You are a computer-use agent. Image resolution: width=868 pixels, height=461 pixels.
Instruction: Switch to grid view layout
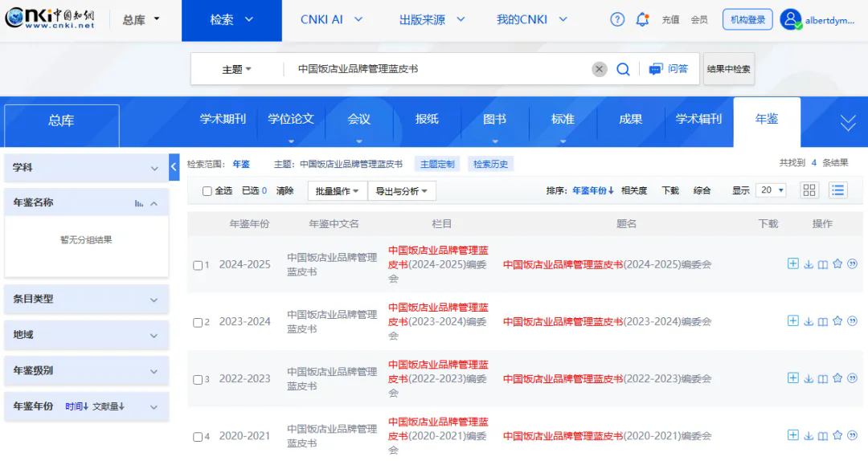pyautogui.click(x=809, y=190)
